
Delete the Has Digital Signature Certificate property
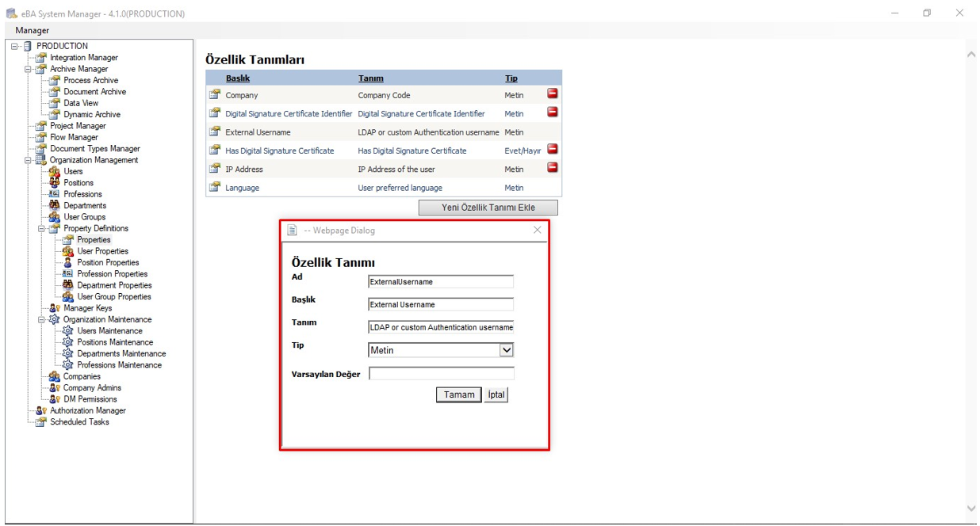point(553,149)
